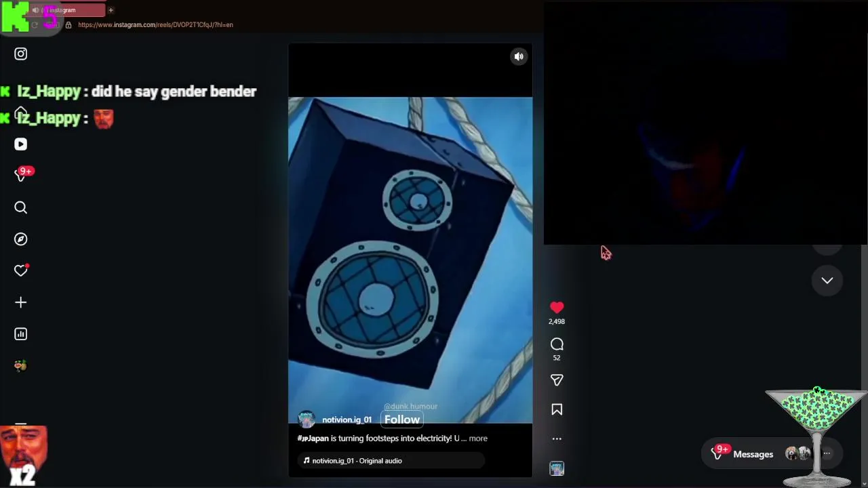Toggle the reel audio speaker button
The image size is (868, 488).
click(x=519, y=57)
